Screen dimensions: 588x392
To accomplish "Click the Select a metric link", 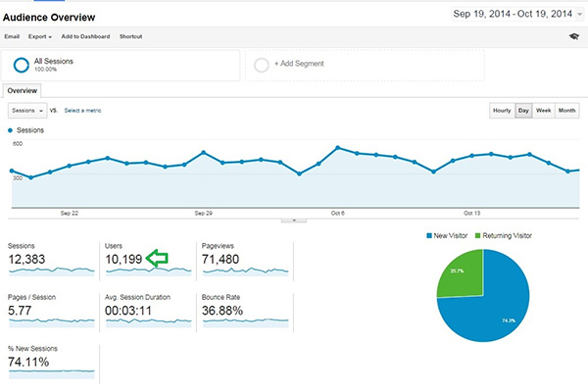I will [85, 111].
